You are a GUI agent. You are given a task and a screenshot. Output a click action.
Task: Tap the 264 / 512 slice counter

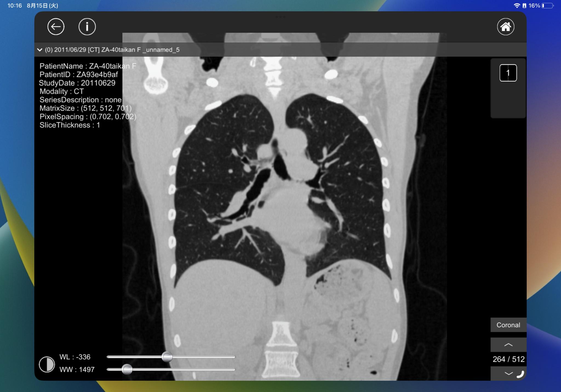(508, 359)
